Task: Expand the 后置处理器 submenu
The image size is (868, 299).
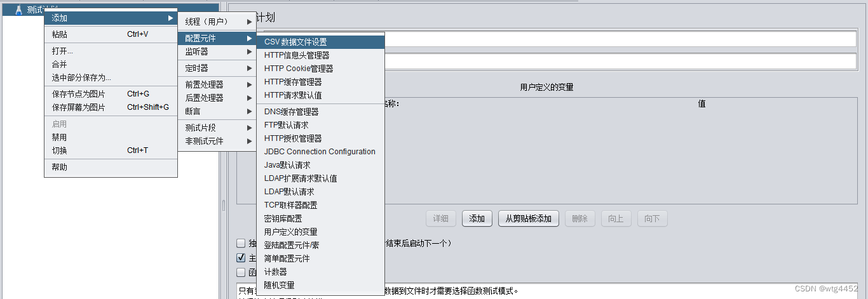Action: click(217, 98)
